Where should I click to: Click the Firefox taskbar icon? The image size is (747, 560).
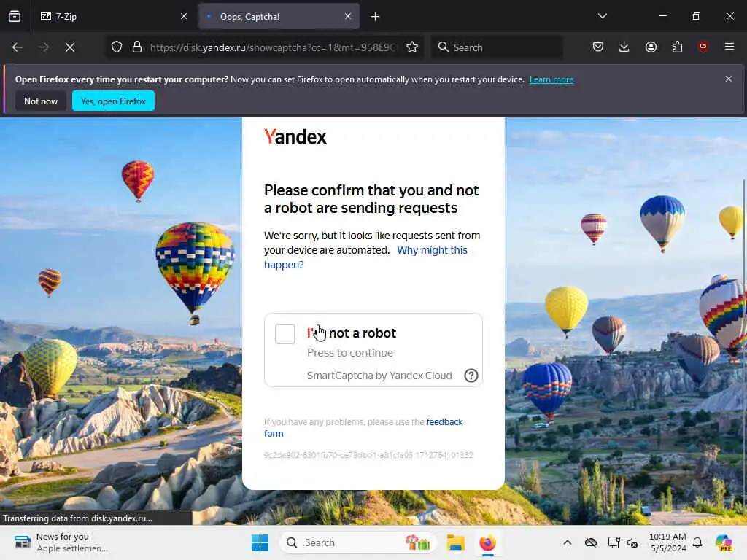(487, 542)
